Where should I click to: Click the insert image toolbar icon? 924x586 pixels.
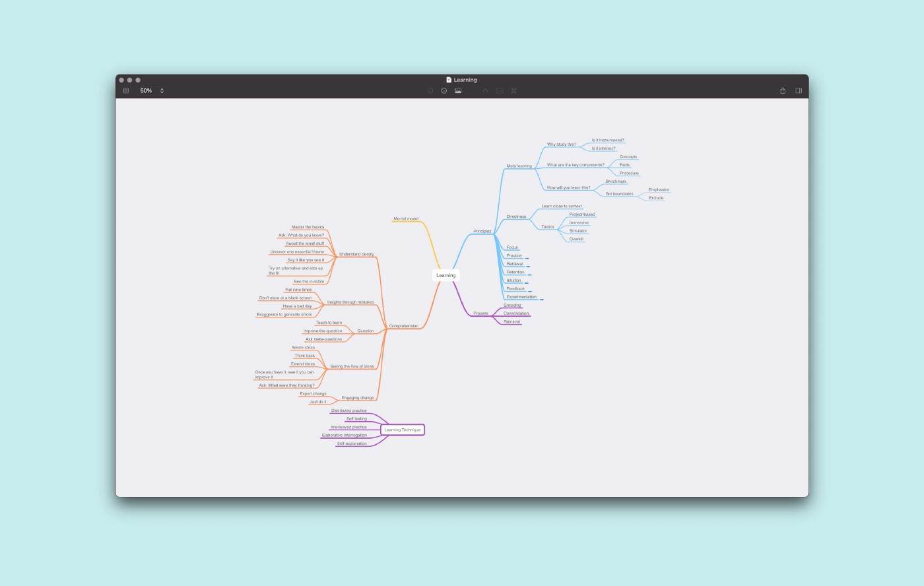[x=458, y=90]
